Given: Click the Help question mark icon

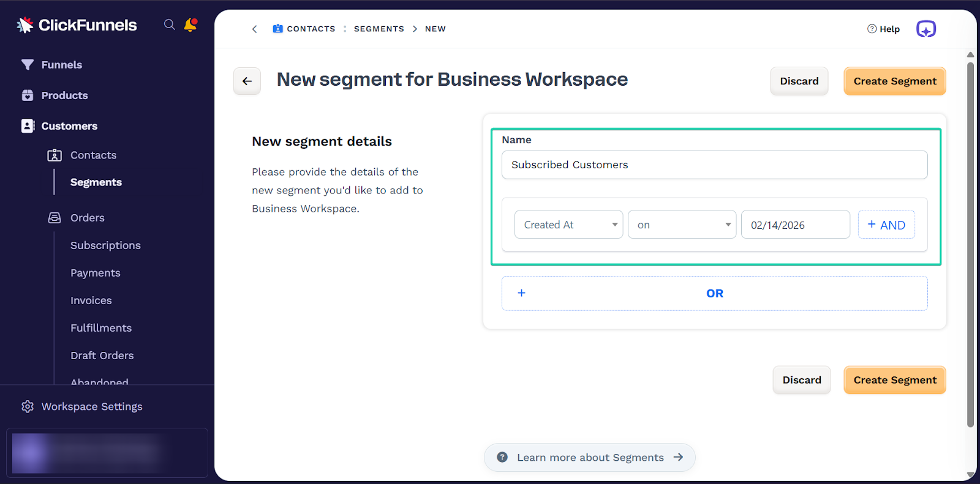Looking at the screenshot, I should pyautogui.click(x=872, y=29).
